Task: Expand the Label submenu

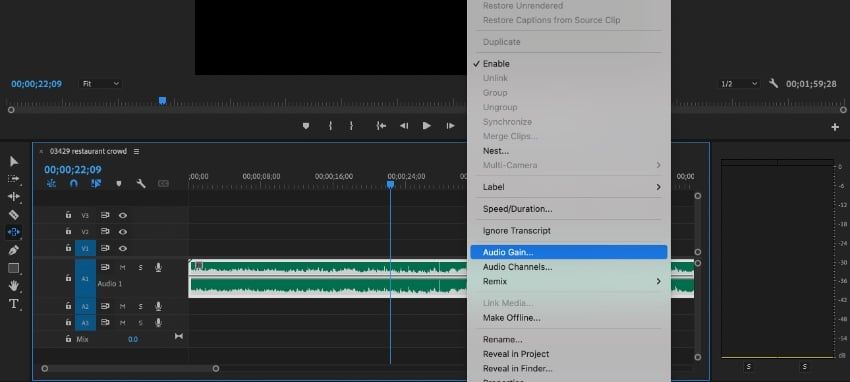Action: tap(569, 187)
